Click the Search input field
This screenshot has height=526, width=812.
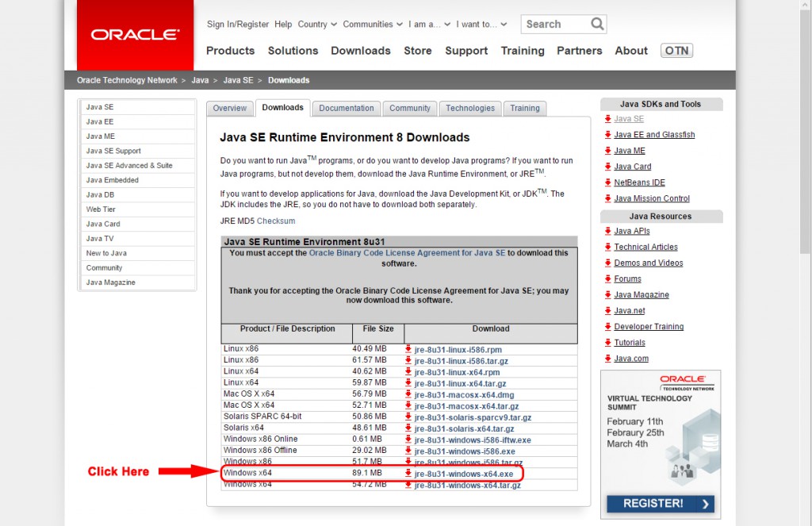pyautogui.click(x=556, y=24)
